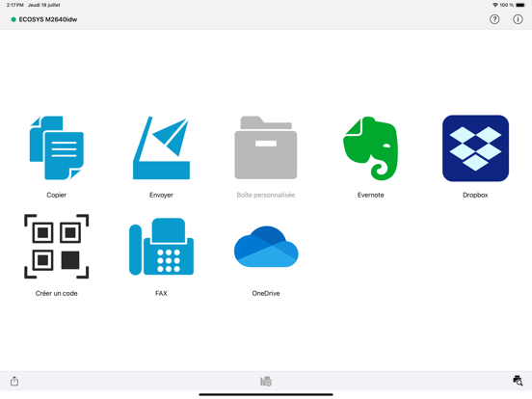Tap the iPad home indicator bar
The width and height of the screenshot is (532, 399).
(266, 394)
